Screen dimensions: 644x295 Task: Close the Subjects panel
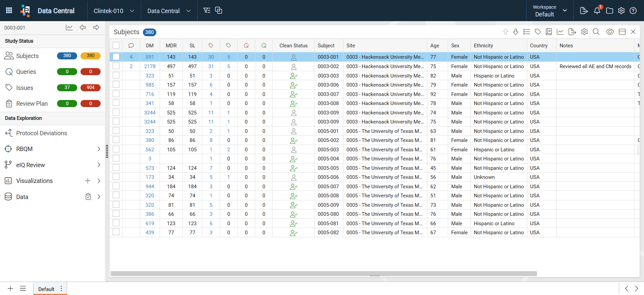[633, 32]
